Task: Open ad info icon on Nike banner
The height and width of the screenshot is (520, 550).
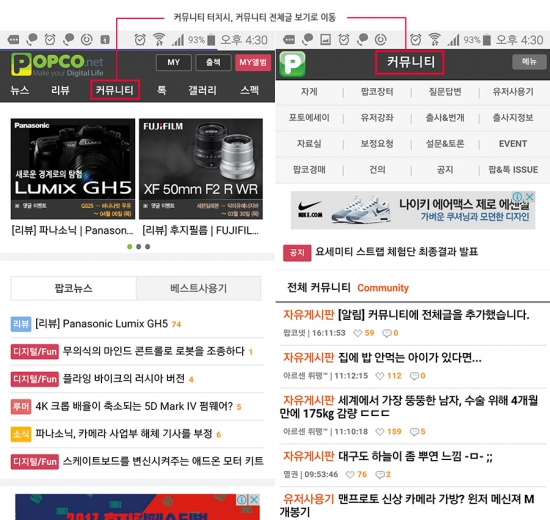Action: pos(518,196)
